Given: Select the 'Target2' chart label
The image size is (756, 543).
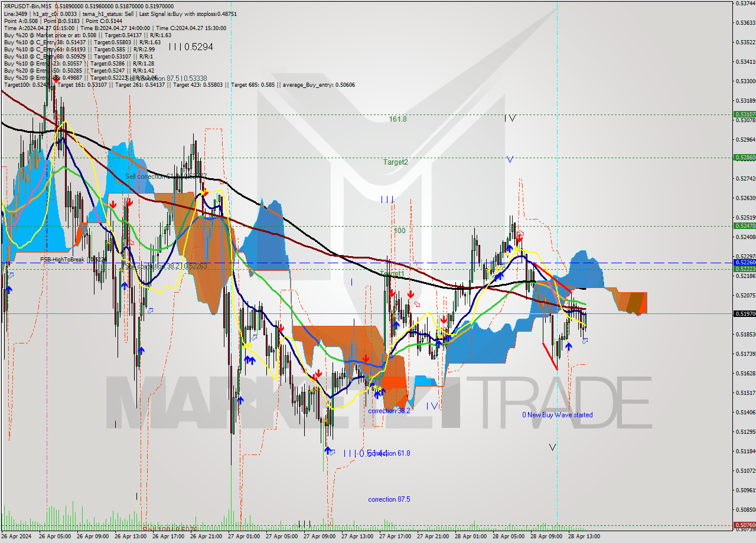Looking at the screenshot, I should [x=395, y=162].
